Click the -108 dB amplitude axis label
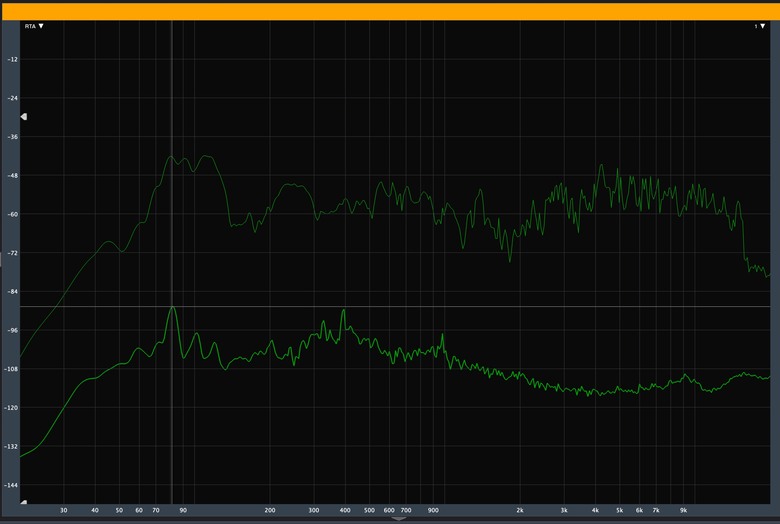The height and width of the screenshot is (524, 780). coord(11,369)
